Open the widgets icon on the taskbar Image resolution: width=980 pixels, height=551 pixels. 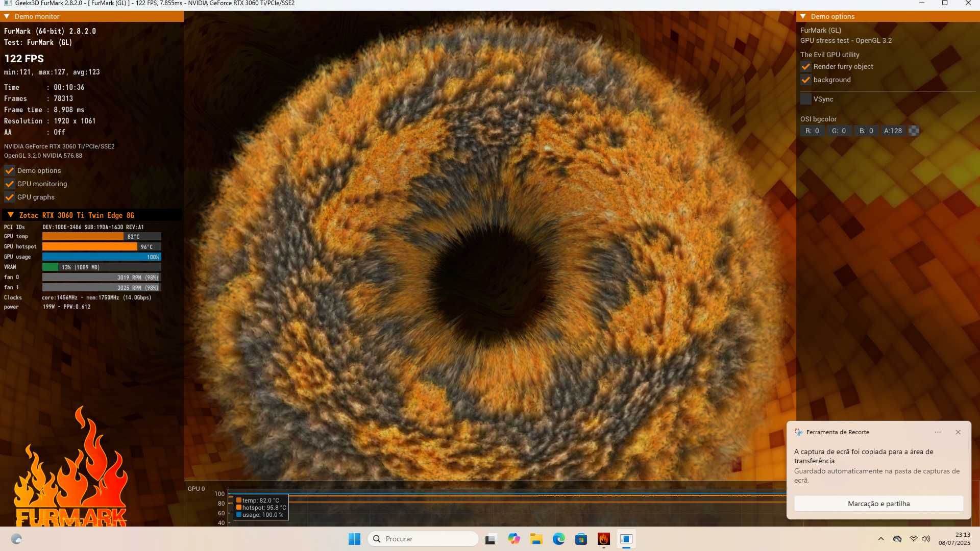tap(16, 539)
